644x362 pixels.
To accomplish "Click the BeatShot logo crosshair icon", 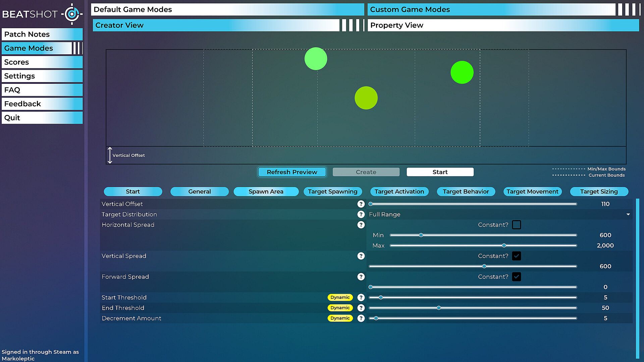I will (x=71, y=14).
